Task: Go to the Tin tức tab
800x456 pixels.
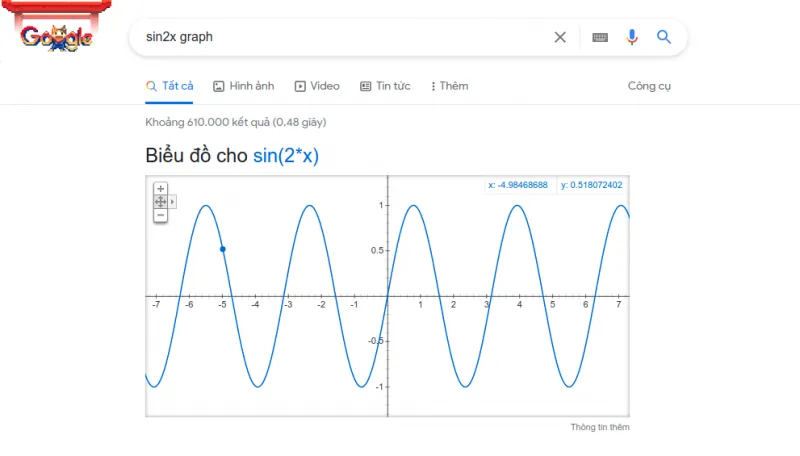Action: 385,86
